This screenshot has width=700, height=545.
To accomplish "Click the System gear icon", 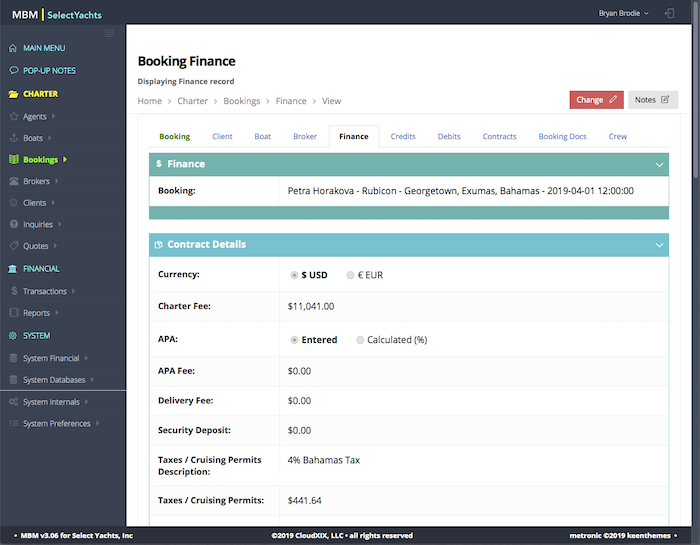I will click(x=13, y=335).
